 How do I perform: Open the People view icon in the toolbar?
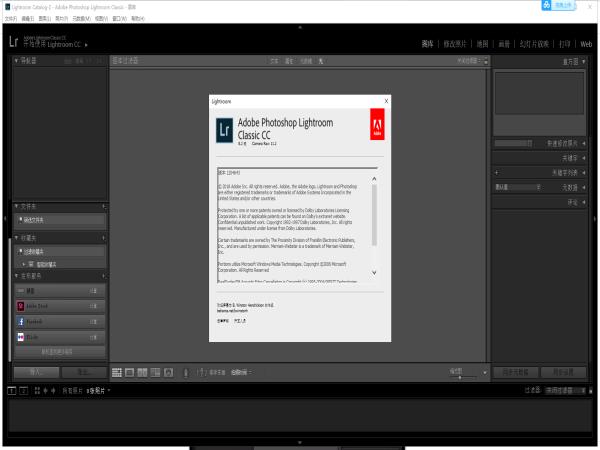coord(168,372)
